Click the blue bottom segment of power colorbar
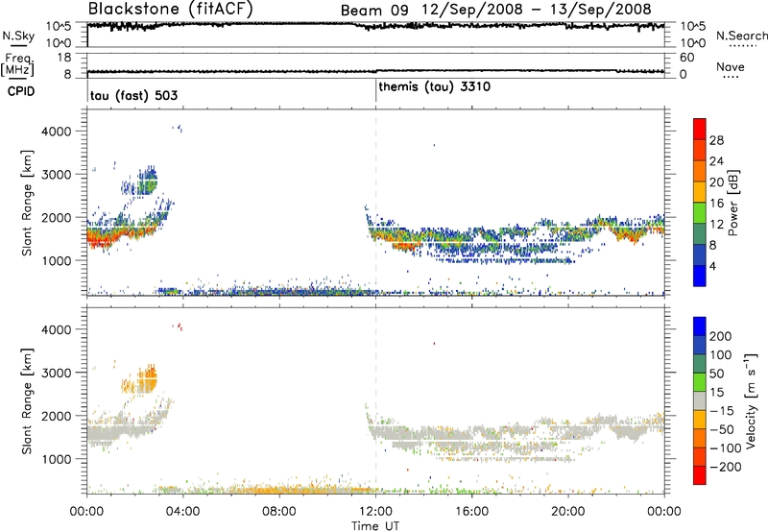768x532 pixels. point(700,276)
